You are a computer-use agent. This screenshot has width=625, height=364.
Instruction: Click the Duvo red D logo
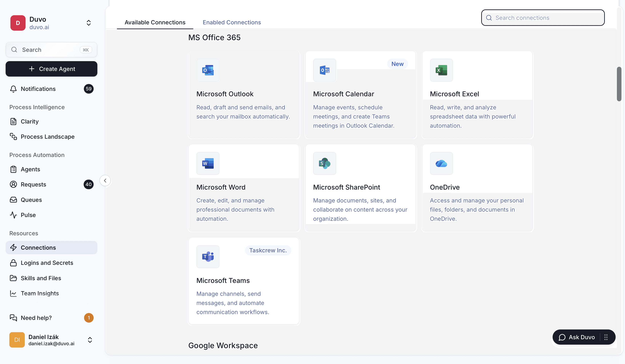coord(18,23)
